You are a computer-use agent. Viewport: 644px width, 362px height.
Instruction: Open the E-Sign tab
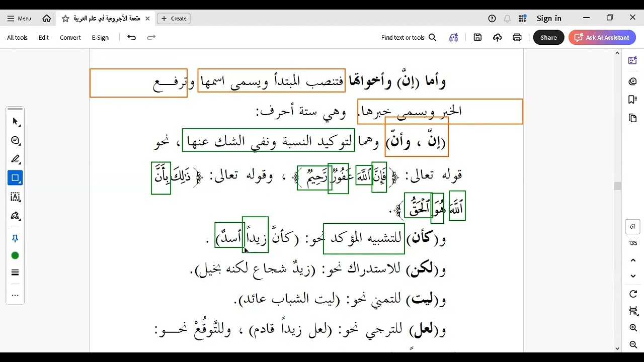pyautogui.click(x=100, y=38)
